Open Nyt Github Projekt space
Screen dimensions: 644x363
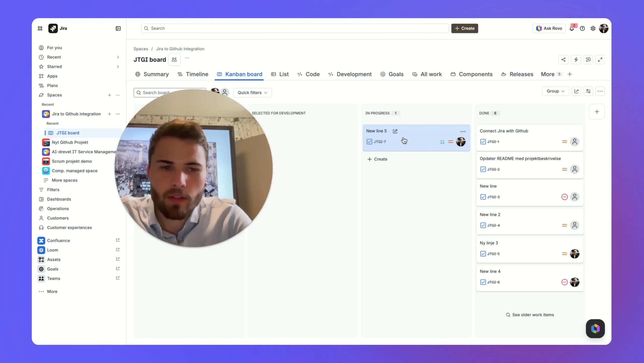pyautogui.click(x=70, y=142)
